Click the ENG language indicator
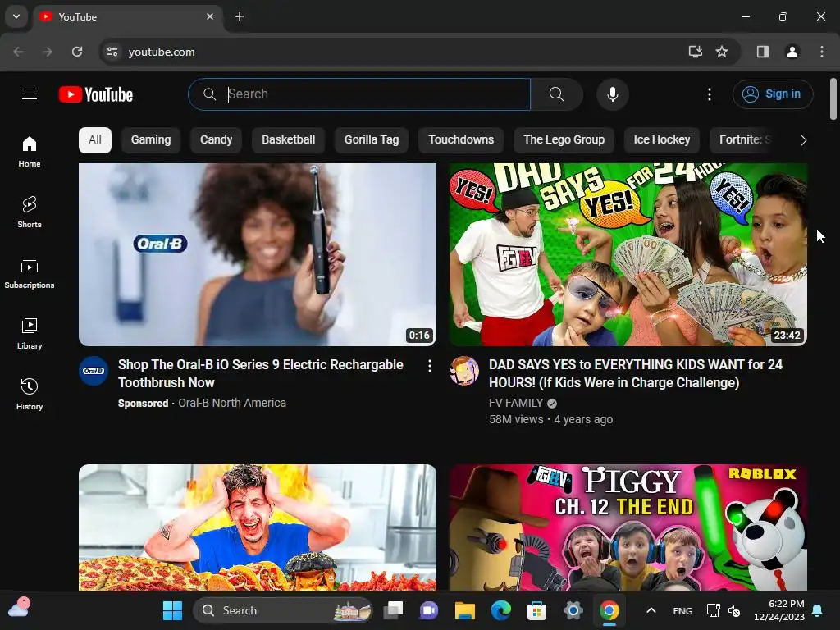 click(x=682, y=610)
